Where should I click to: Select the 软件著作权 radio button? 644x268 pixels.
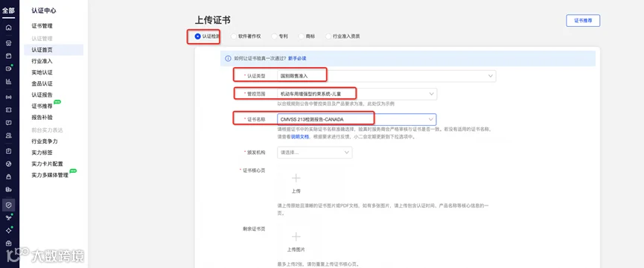(234, 36)
